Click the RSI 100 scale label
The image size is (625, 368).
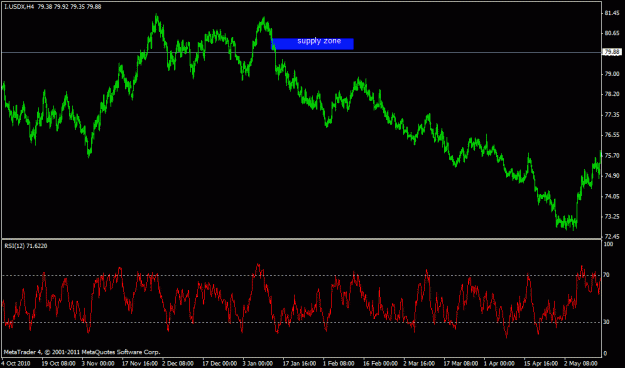tap(608, 244)
